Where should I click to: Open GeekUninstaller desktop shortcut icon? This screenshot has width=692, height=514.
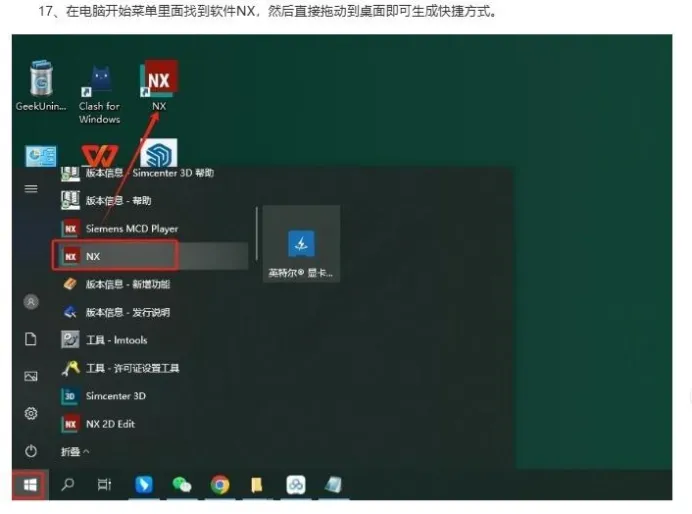pos(41,79)
